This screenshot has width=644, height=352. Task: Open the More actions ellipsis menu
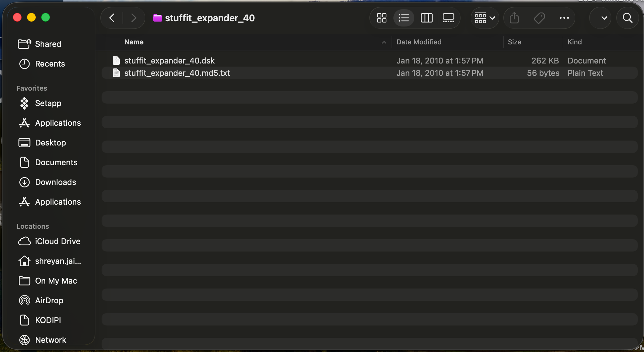564,18
